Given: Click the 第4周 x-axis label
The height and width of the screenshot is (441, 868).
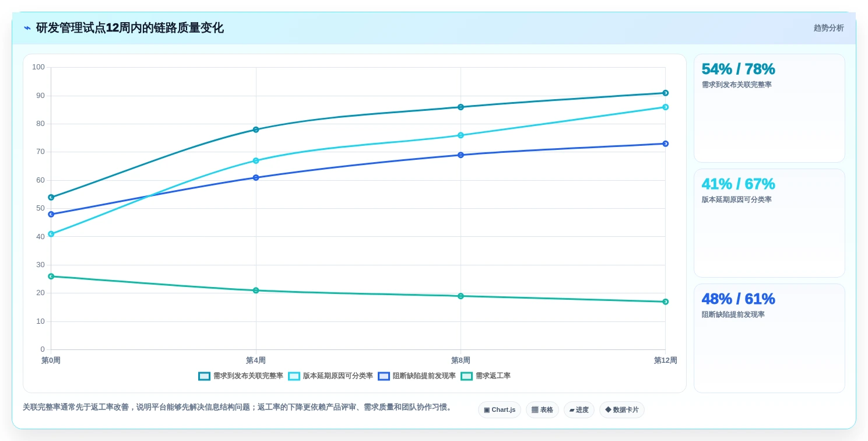Looking at the screenshot, I should (x=256, y=360).
